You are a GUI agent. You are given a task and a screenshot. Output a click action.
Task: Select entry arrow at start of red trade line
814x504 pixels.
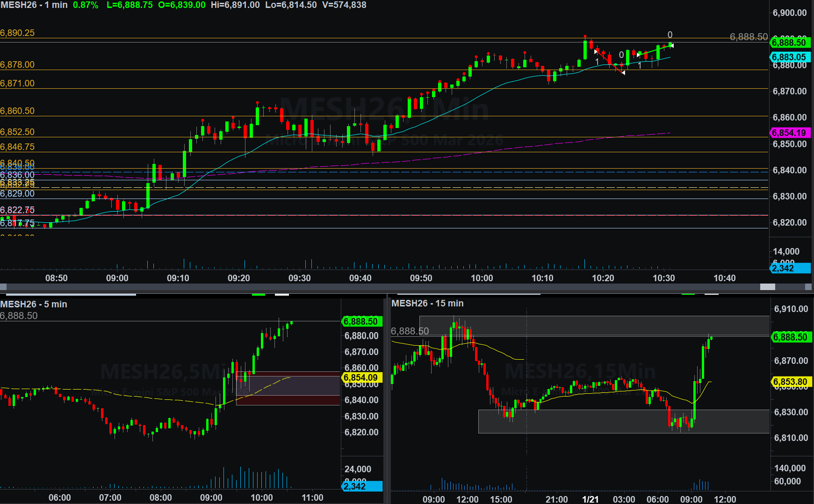tap(596, 51)
